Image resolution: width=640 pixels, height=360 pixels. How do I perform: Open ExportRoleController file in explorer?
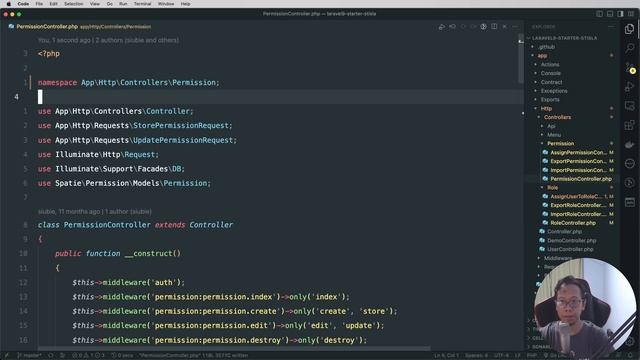coord(578,205)
